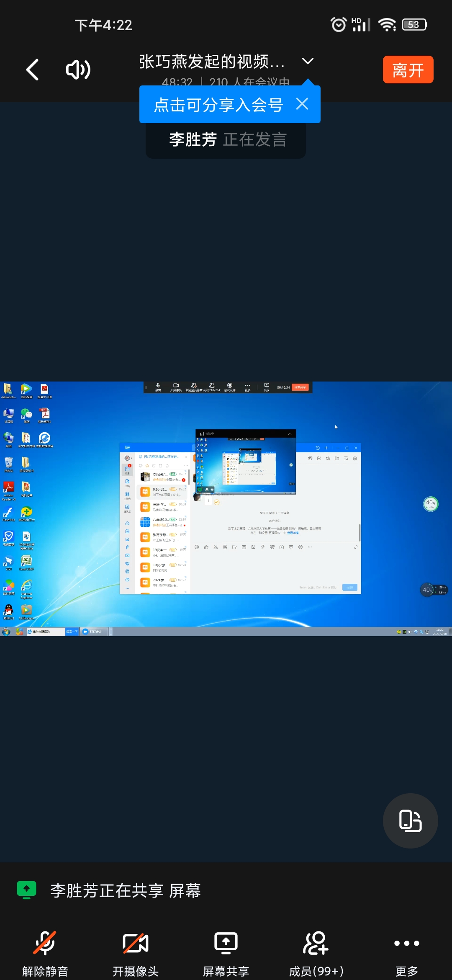
Task: Close the share meeting number tooltip
Action: 302,104
